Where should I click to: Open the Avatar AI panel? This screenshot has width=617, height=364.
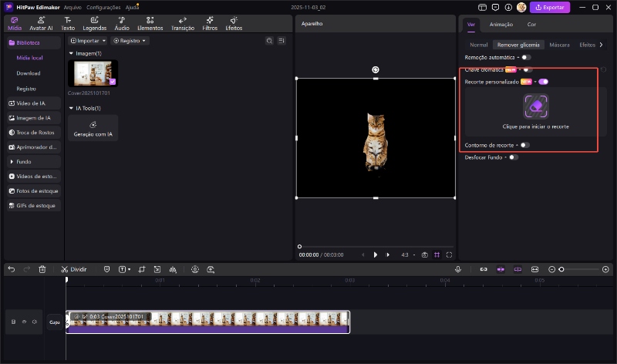pyautogui.click(x=41, y=23)
